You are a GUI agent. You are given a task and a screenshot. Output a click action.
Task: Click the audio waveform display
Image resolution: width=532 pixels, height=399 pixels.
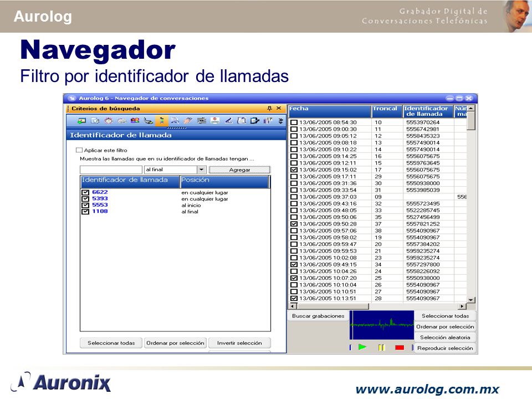pos(382,325)
